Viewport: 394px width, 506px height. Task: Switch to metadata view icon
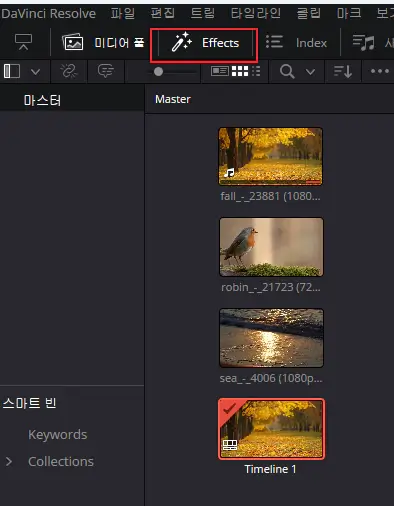point(220,71)
